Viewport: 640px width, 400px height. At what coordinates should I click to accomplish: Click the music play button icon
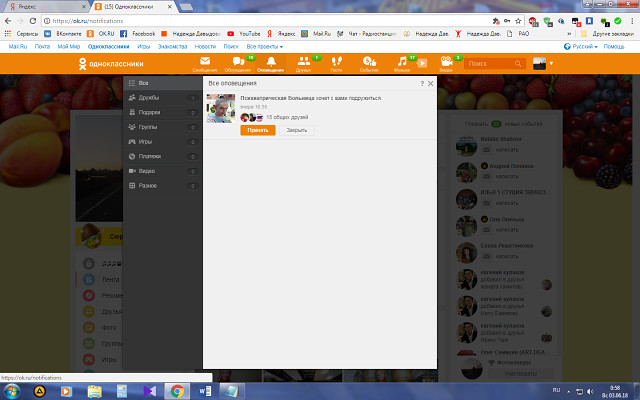tap(422, 63)
